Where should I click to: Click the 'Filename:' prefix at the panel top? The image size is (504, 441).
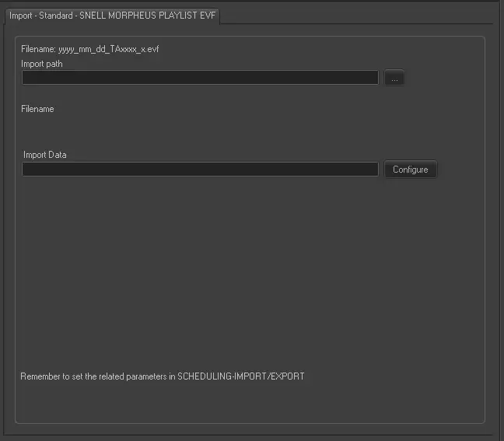pyautogui.click(x=38, y=49)
